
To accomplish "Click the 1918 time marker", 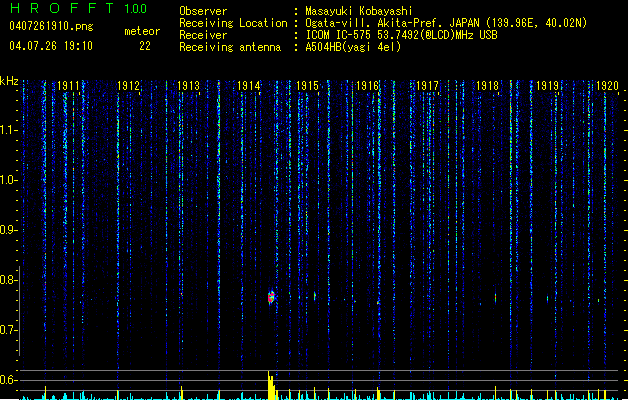I will click(x=487, y=86).
